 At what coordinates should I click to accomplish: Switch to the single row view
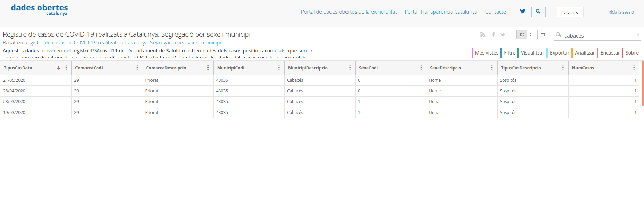click(x=543, y=35)
